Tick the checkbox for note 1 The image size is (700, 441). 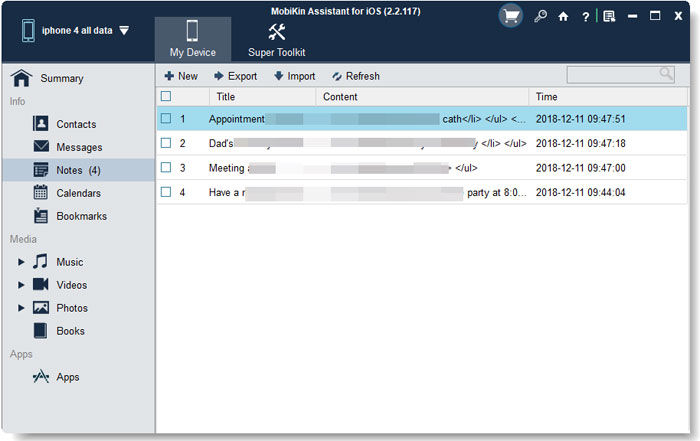167,119
